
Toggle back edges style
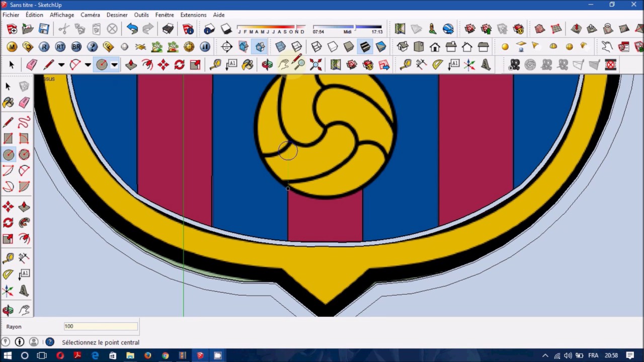[297, 47]
